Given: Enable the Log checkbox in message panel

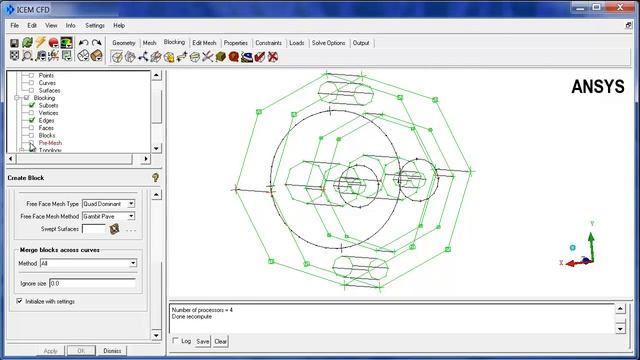Looking at the screenshot, I should (x=176, y=340).
